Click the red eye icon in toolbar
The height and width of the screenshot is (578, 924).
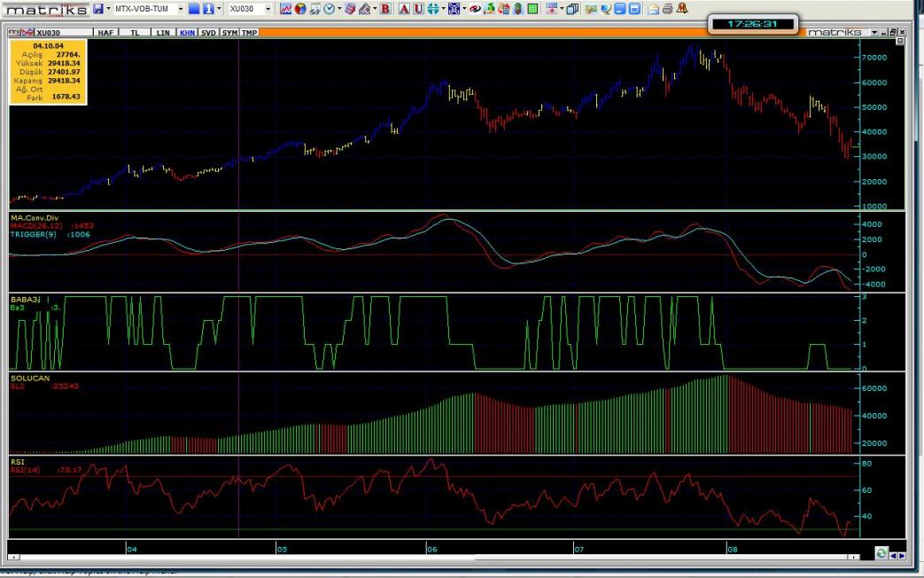(474, 8)
